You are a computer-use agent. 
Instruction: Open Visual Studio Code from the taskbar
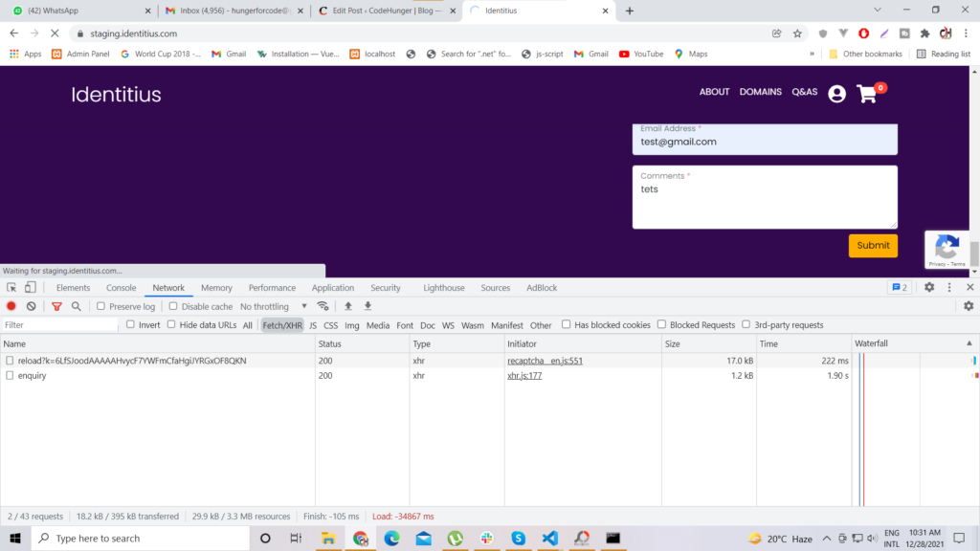coord(550,538)
